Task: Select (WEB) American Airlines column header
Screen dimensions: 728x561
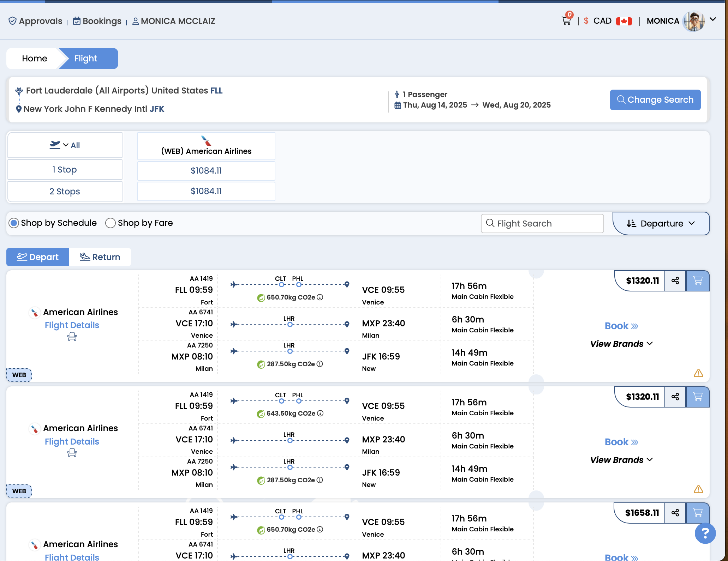Action: click(206, 146)
